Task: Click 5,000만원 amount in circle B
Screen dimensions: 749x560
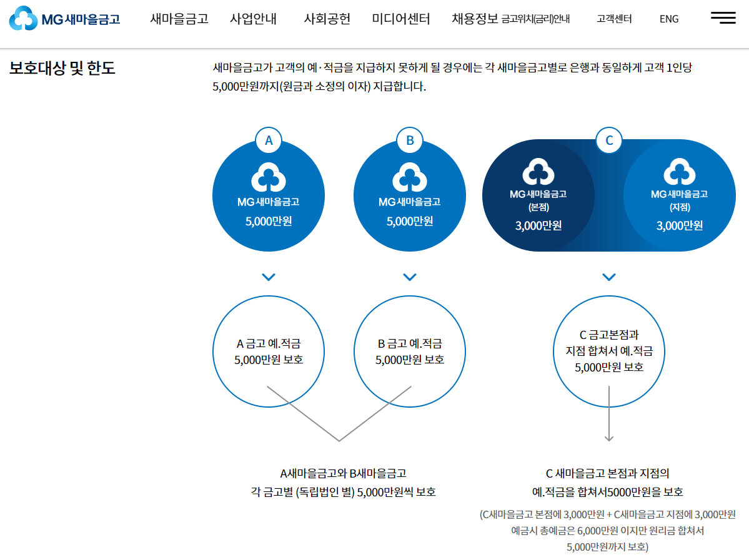Action: pos(410,222)
